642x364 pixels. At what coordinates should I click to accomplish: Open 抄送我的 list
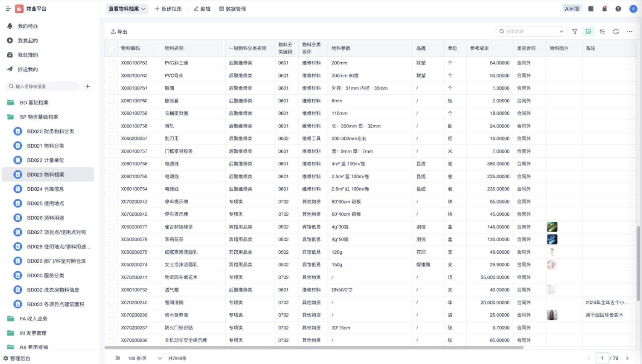click(x=28, y=69)
